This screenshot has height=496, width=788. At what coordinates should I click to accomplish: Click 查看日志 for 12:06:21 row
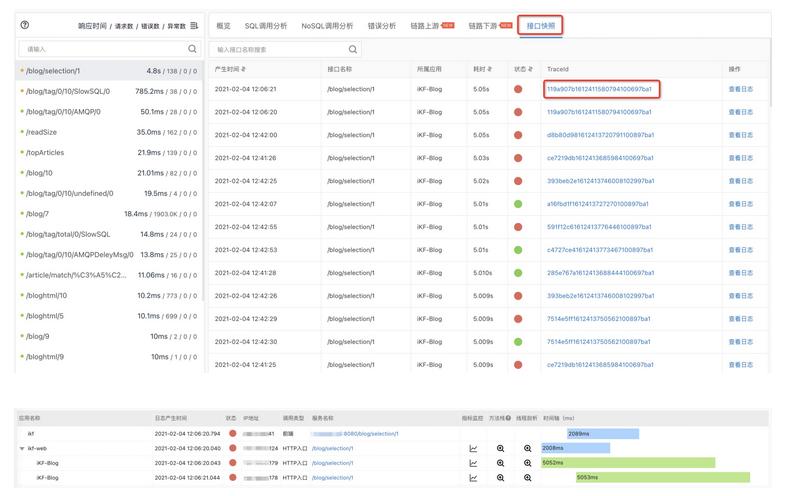tap(741, 89)
